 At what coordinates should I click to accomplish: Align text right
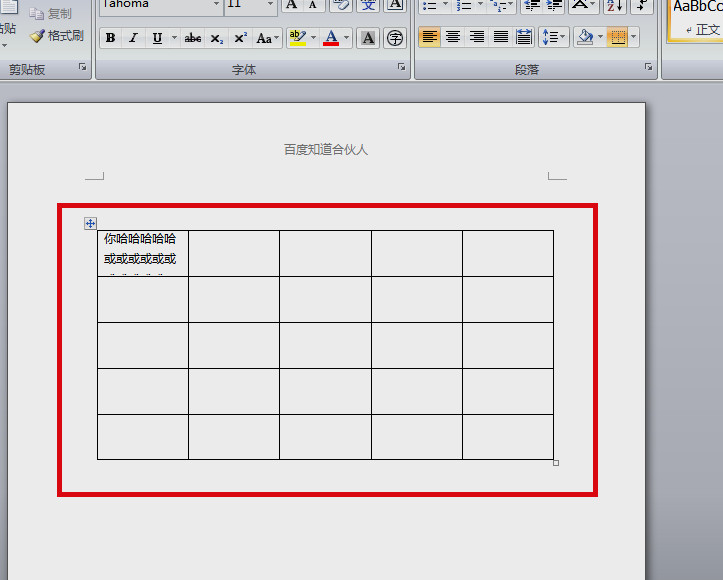pos(477,37)
